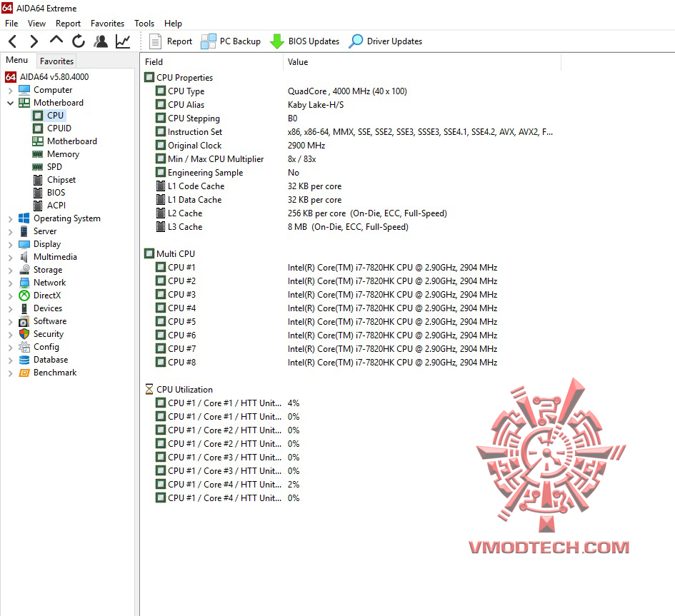The image size is (675, 616).
Task: Collapse the Motherboard tree node
Action: 10,103
